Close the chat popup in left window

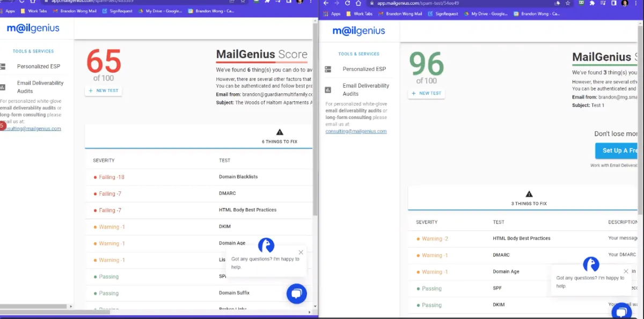pos(301,252)
